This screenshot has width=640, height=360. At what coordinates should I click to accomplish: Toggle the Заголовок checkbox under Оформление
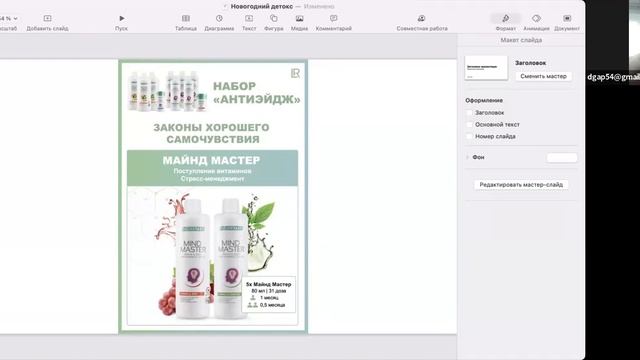pyautogui.click(x=469, y=113)
